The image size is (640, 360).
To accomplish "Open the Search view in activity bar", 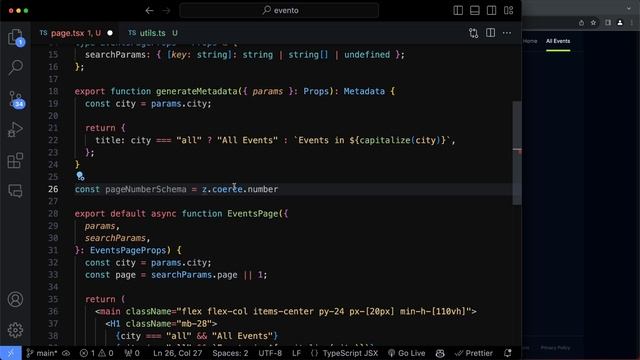I will [x=16, y=67].
